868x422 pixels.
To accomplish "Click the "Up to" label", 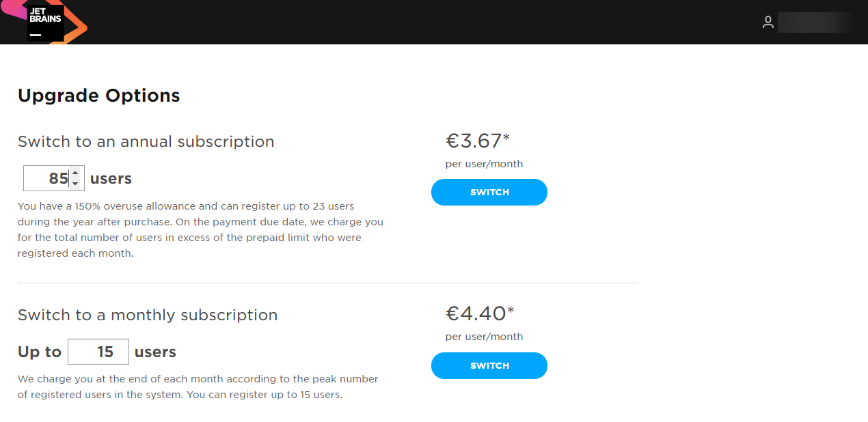I will click(40, 352).
